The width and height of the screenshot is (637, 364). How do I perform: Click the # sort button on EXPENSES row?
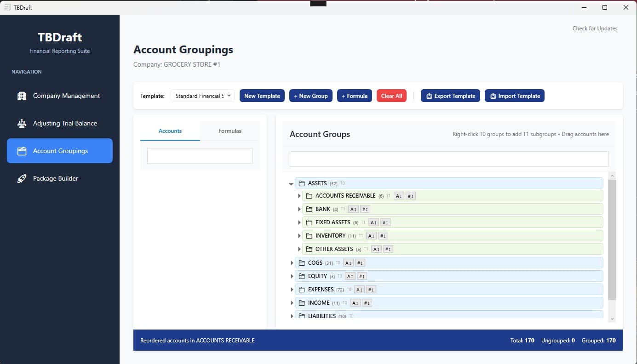372,290
